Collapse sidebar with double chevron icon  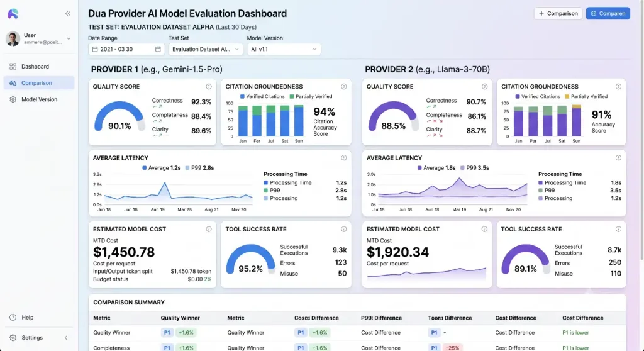68,14
